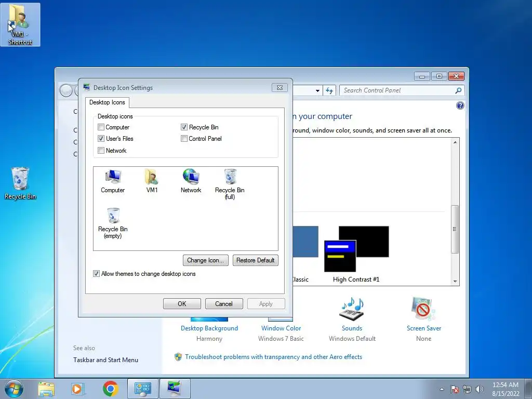The width and height of the screenshot is (532, 399).
Task: Switch to the Control Panel taskbar button
Action: (x=142, y=389)
